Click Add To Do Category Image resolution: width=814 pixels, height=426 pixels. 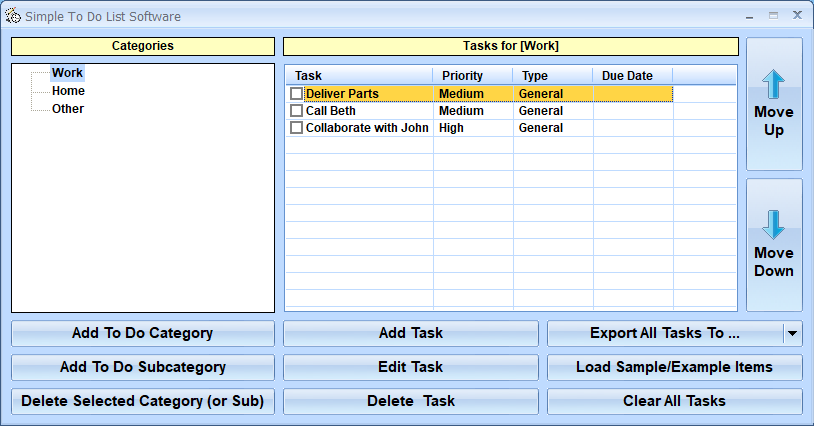pyautogui.click(x=142, y=333)
